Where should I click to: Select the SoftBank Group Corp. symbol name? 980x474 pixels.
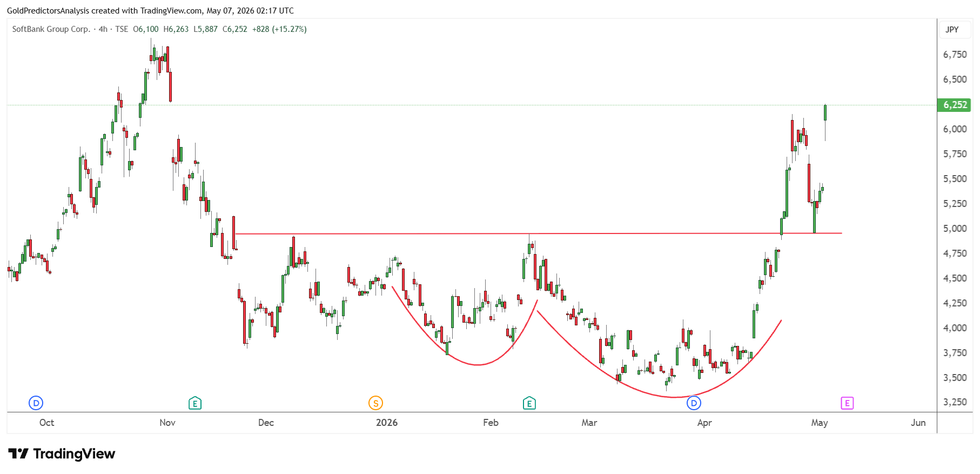51,29
